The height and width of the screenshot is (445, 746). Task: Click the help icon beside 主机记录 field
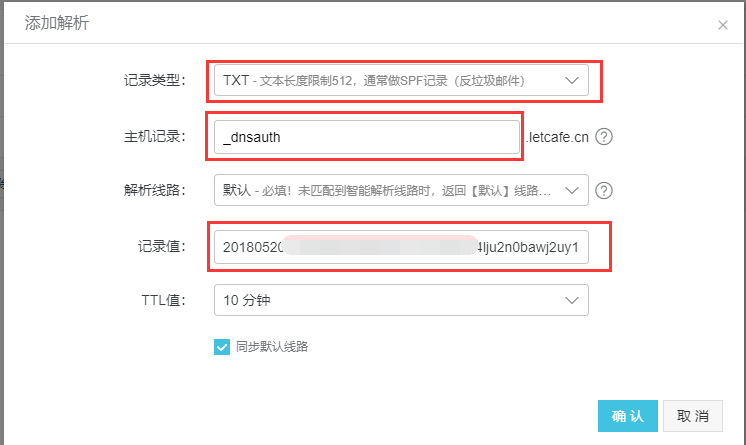click(x=604, y=137)
